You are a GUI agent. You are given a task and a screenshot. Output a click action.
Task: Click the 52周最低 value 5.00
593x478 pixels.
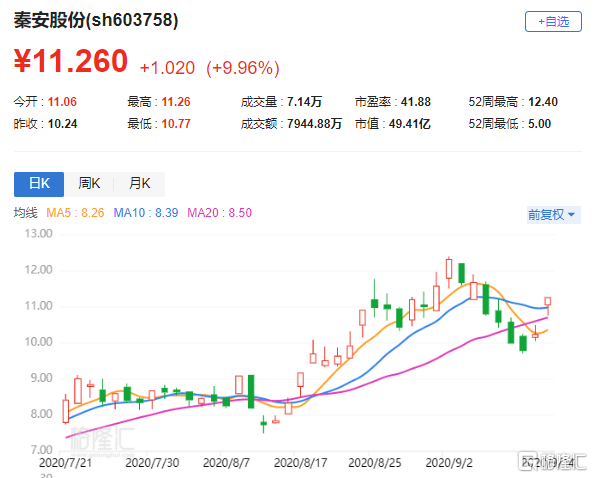(x=539, y=124)
